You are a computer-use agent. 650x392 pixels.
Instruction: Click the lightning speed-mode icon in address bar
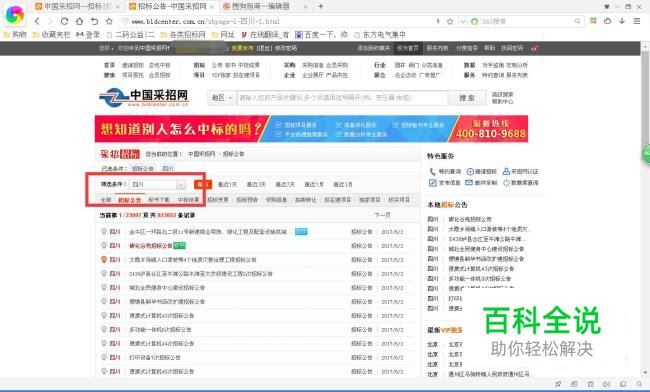point(438,21)
